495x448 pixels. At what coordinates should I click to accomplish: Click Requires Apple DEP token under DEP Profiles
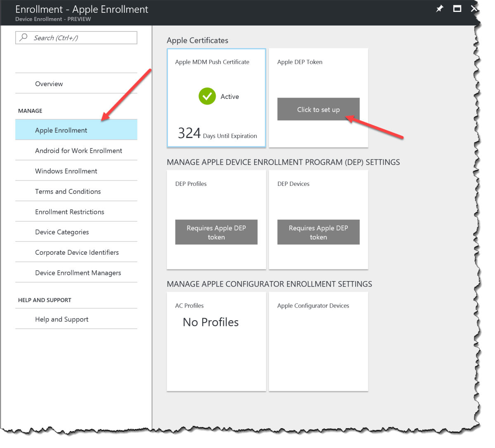[216, 232]
